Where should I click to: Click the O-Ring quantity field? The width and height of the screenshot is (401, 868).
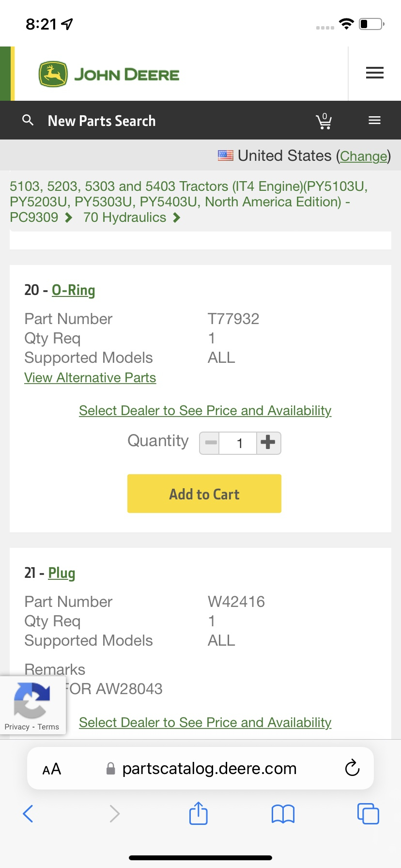(239, 443)
